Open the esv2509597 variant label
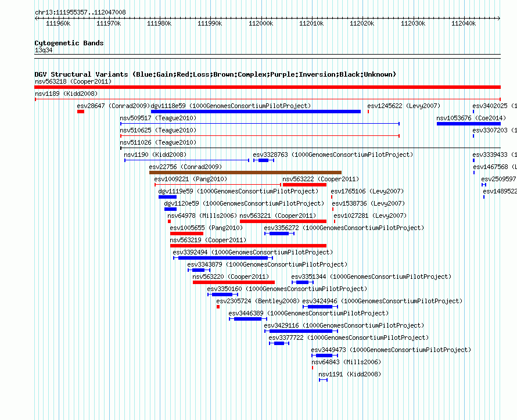Screen dimensions: 517x420 click(498, 179)
